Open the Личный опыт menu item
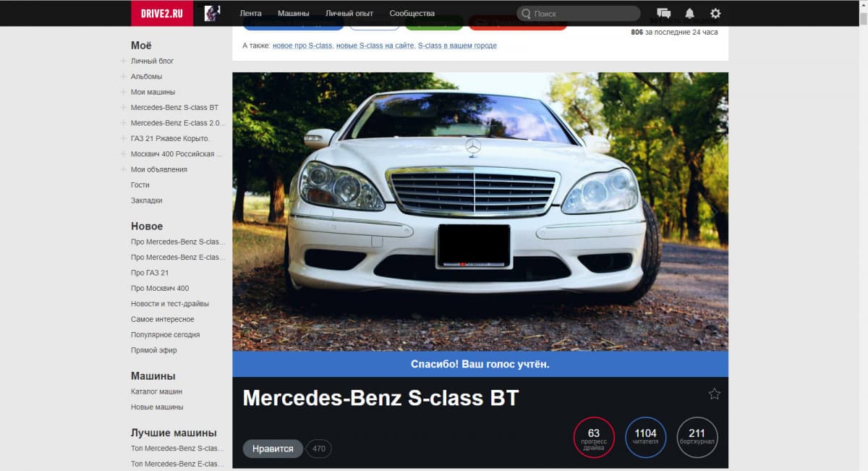Screen dimensions: 868x471 pos(349,13)
